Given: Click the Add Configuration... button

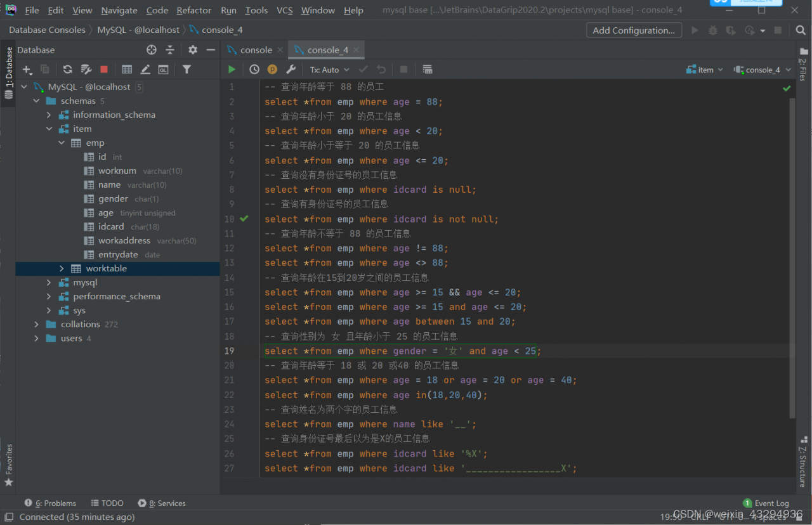Looking at the screenshot, I should click(x=633, y=30).
